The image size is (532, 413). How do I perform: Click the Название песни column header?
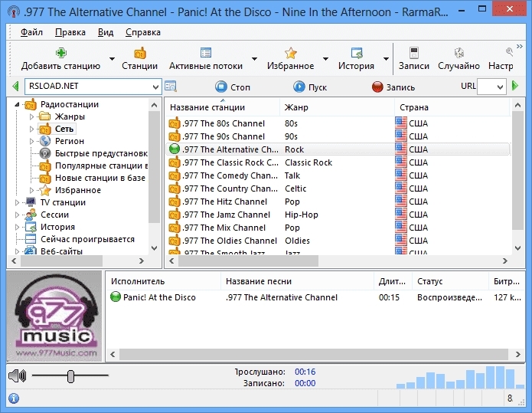tap(297, 281)
